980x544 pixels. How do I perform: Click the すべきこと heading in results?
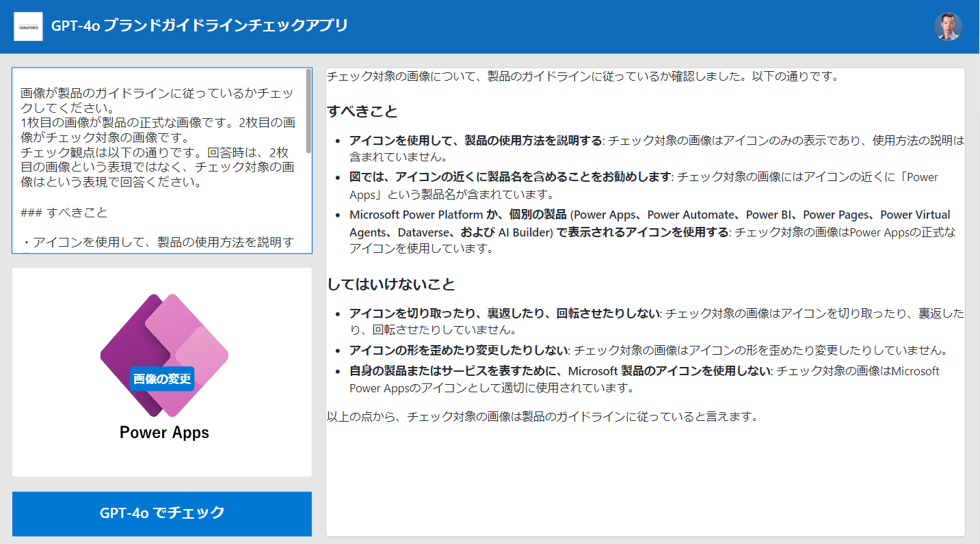point(362,111)
